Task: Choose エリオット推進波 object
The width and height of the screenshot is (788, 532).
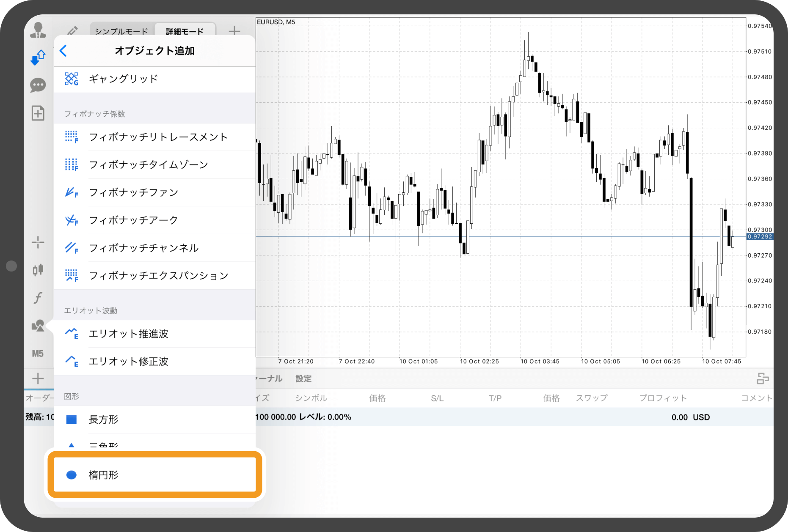Action: click(x=128, y=334)
